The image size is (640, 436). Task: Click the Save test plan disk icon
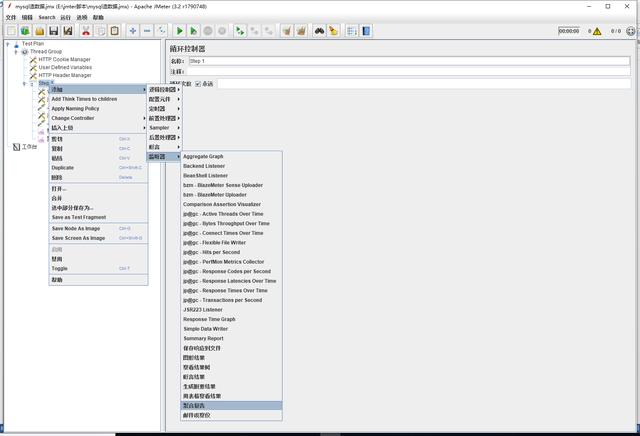click(55, 31)
